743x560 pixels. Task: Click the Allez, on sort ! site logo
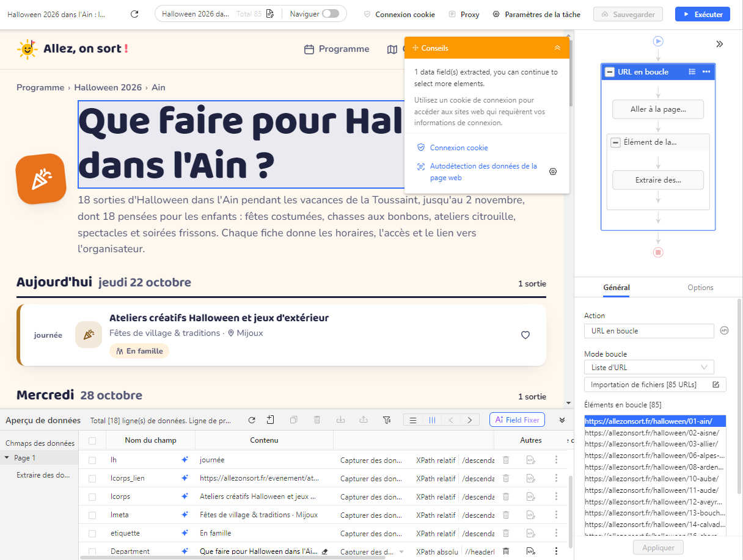coord(73,49)
